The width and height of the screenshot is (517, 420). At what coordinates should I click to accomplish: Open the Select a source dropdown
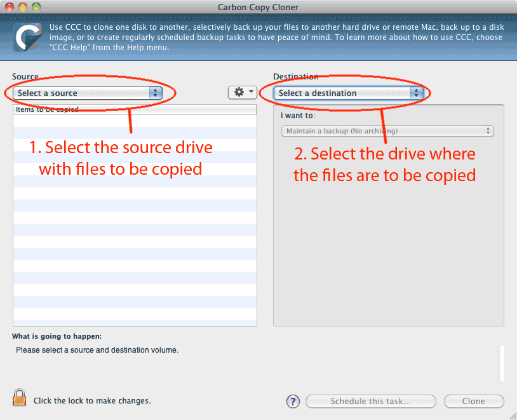click(x=88, y=93)
